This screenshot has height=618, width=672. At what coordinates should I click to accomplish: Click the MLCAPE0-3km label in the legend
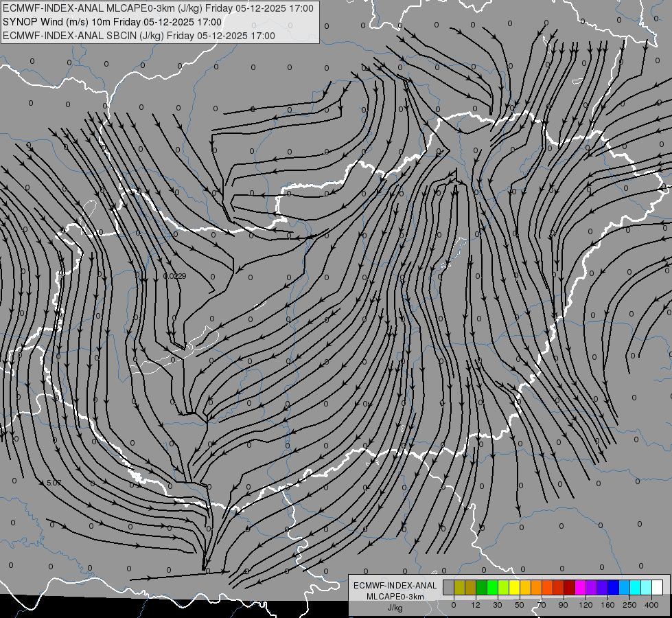[x=395, y=597]
